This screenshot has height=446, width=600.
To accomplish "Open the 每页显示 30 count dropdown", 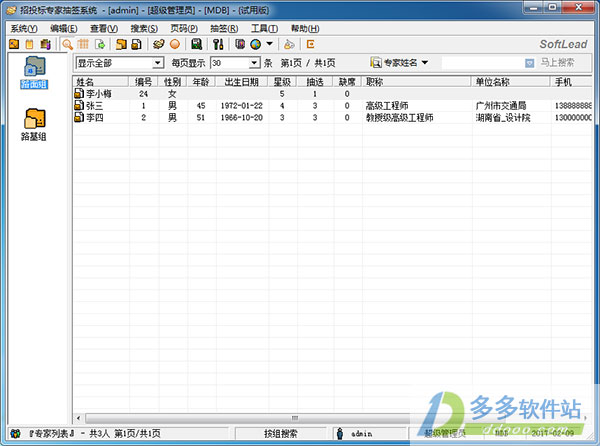I will pyautogui.click(x=254, y=63).
